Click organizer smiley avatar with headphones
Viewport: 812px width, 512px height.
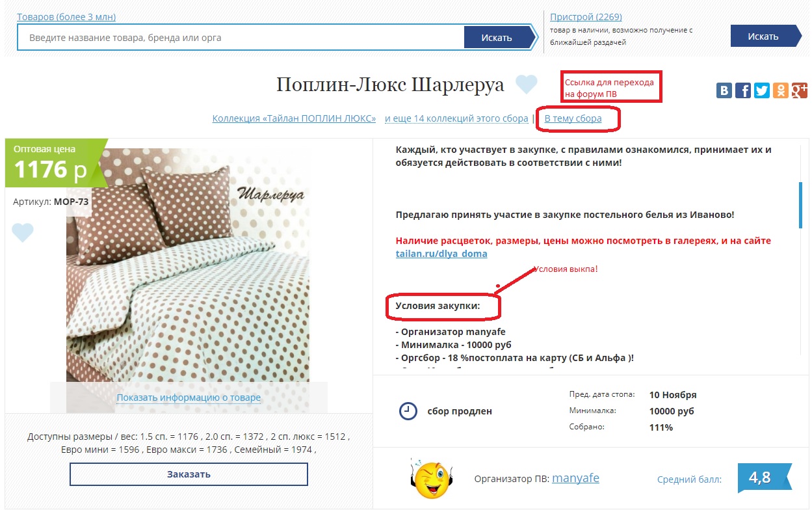click(x=432, y=479)
